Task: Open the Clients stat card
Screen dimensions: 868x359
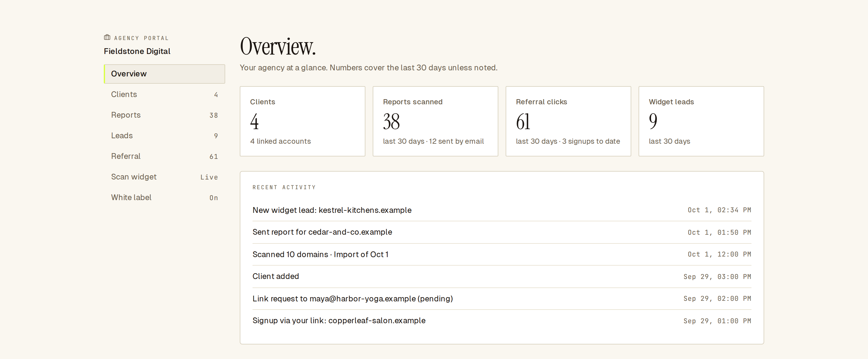Action: coord(303,121)
